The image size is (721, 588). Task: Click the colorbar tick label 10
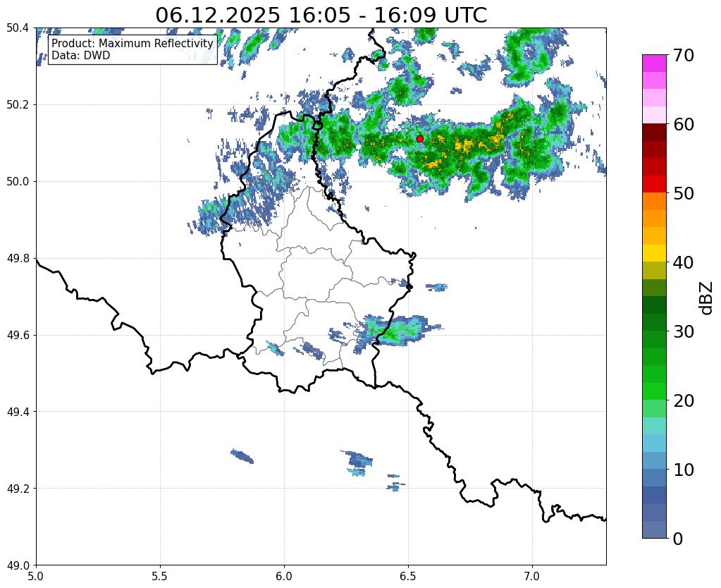tap(684, 470)
